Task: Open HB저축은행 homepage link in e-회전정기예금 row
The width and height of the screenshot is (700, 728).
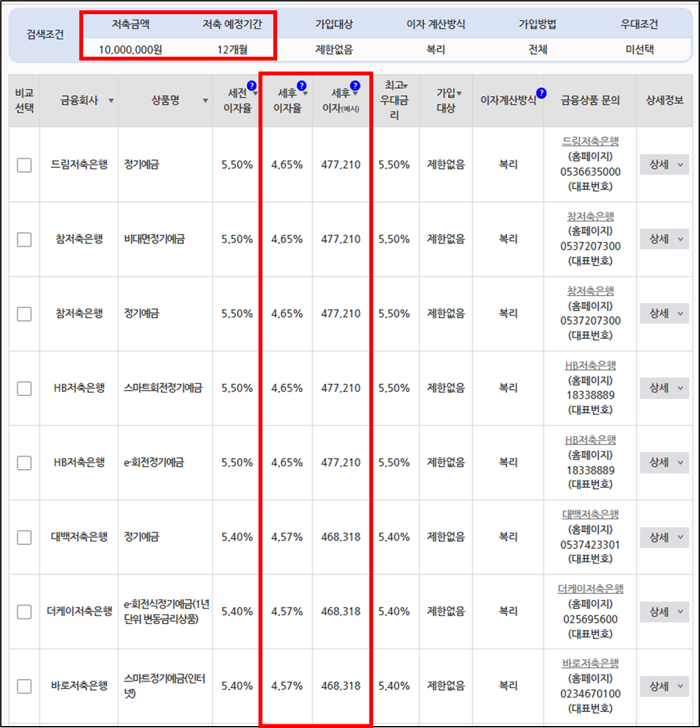Action: [x=590, y=439]
